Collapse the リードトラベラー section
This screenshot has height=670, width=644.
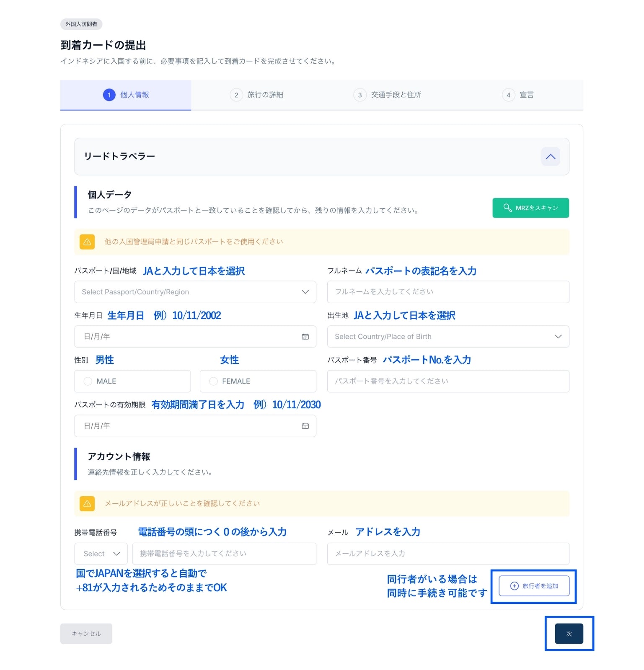click(x=550, y=157)
